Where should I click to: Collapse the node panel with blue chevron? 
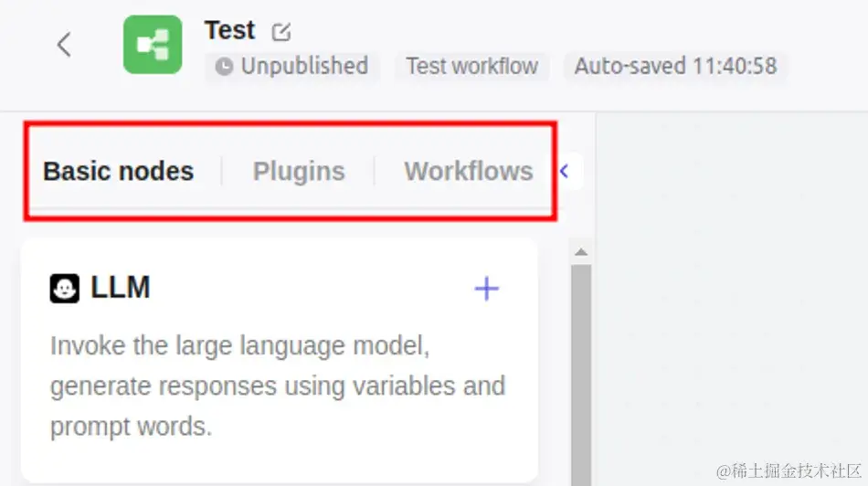(x=564, y=172)
